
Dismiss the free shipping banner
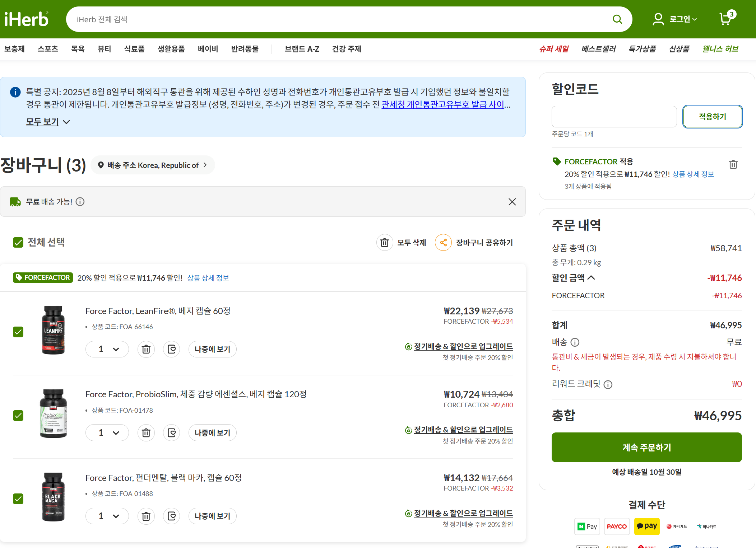click(512, 202)
